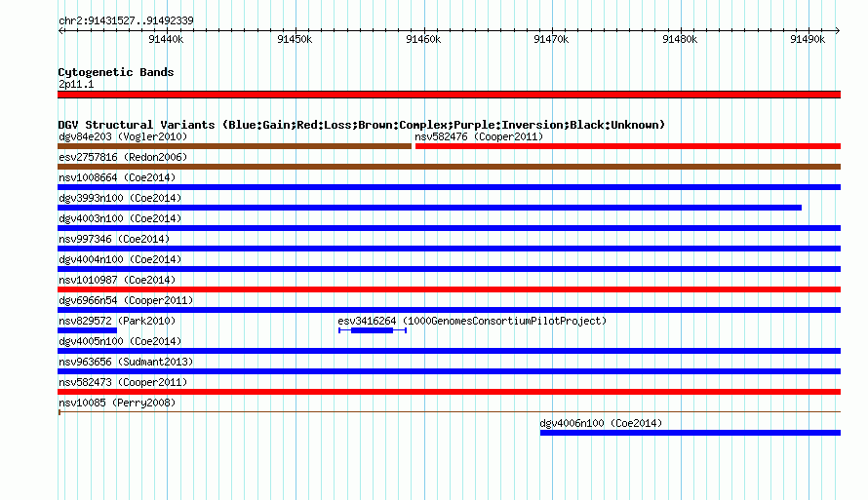Click the nsv1010987 (Coe2014) red loss bar
The height and width of the screenshot is (500, 868).
(449, 289)
